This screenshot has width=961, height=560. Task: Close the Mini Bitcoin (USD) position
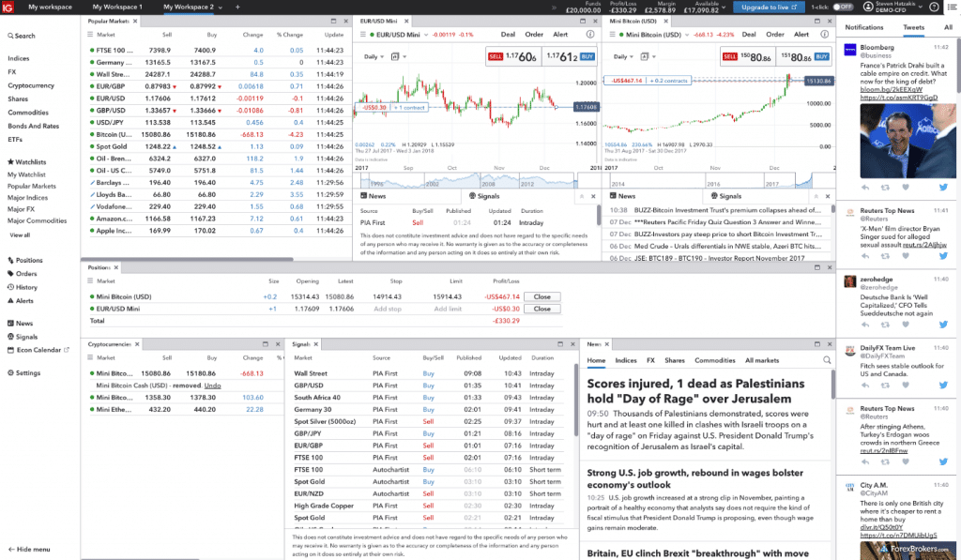coord(542,296)
